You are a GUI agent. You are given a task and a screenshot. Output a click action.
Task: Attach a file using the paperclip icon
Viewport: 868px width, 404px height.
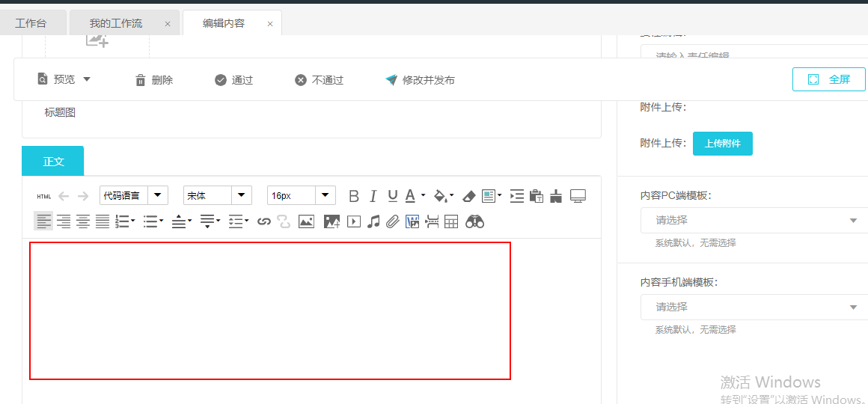[x=393, y=222]
